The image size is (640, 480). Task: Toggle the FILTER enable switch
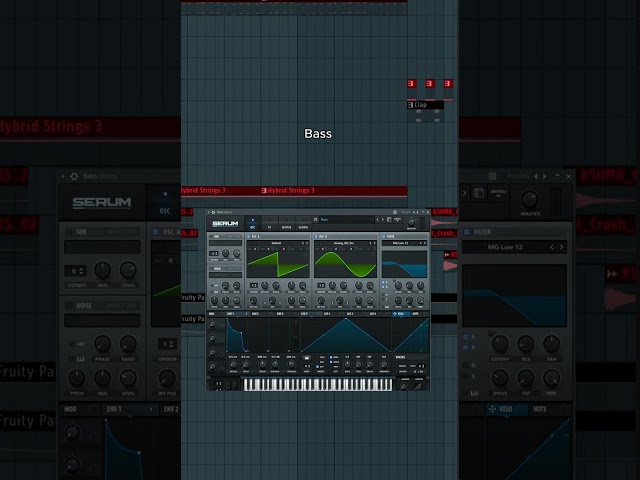[384, 236]
